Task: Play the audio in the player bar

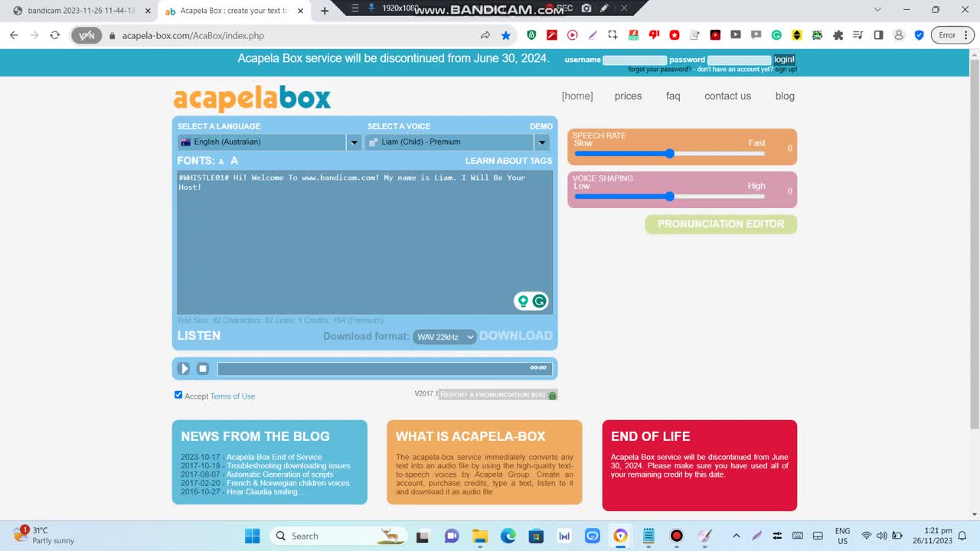Action: (184, 368)
